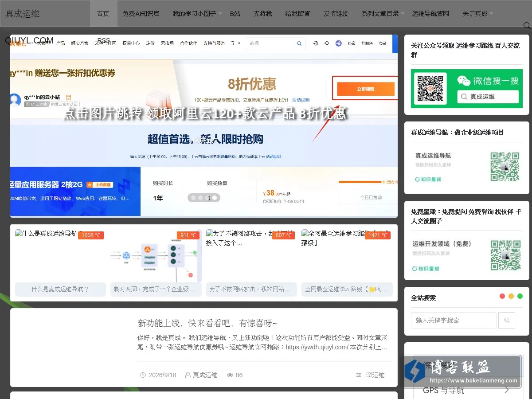This screenshot has width=532, height=399.
Task: Open card titled 为了不被网络攻击，我的网站...
Action: (x=251, y=289)
